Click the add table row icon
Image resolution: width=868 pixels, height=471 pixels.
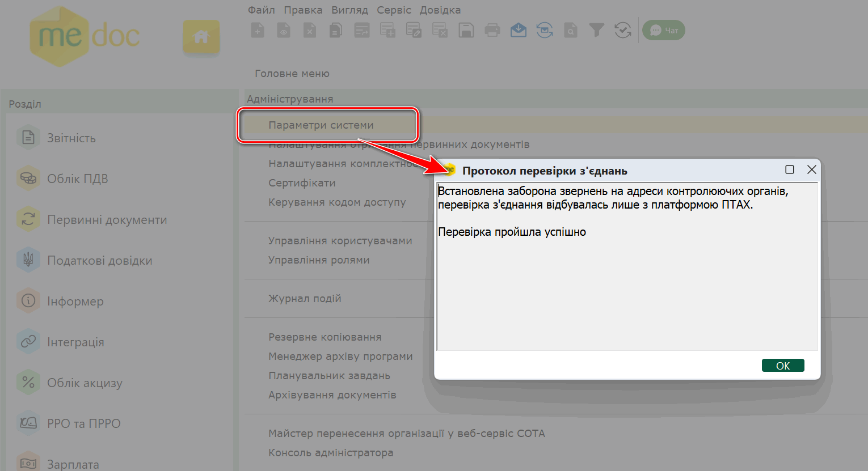tap(388, 30)
